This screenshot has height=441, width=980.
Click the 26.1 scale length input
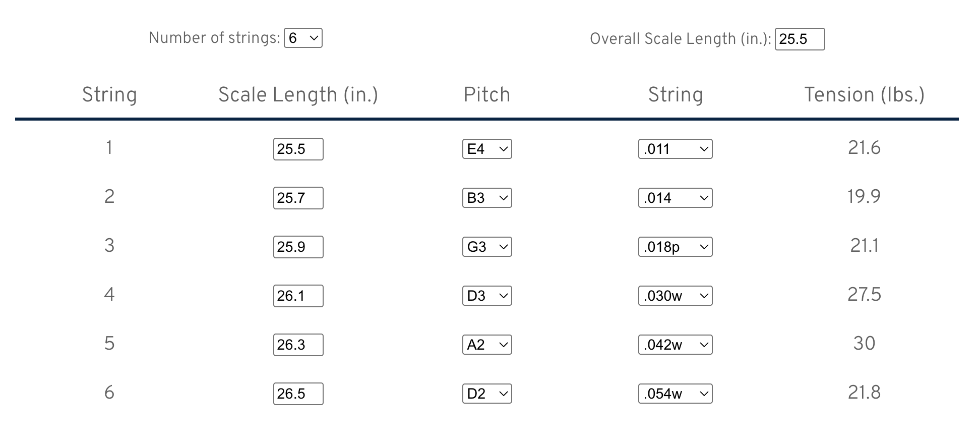coord(298,296)
